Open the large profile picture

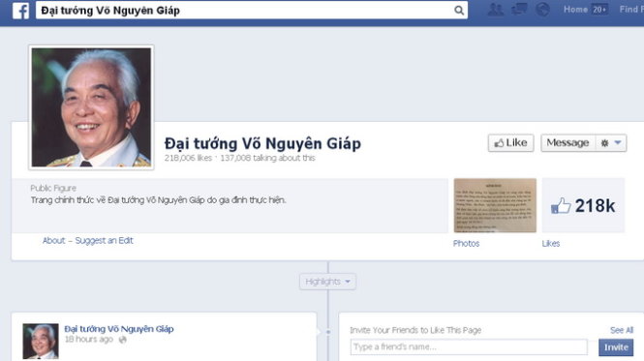click(91, 107)
